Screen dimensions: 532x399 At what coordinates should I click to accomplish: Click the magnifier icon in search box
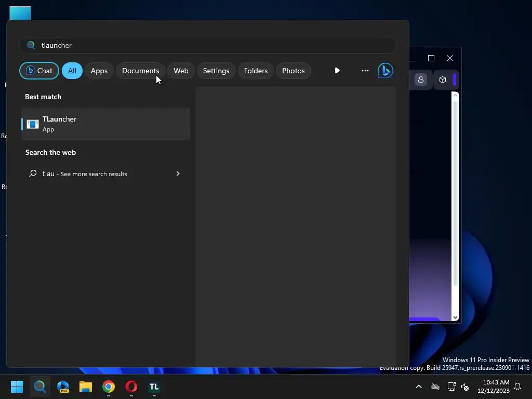31,45
